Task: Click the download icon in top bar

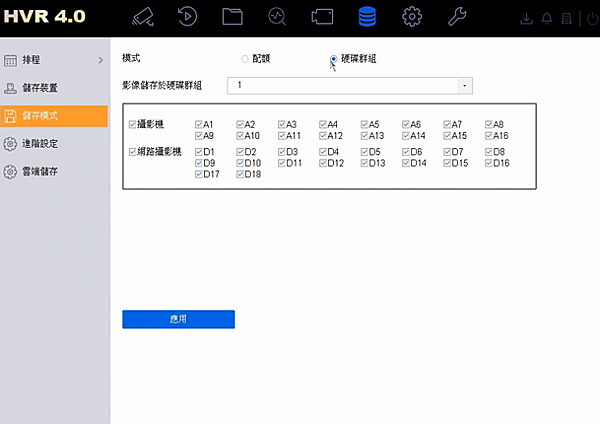Action: click(x=527, y=18)
